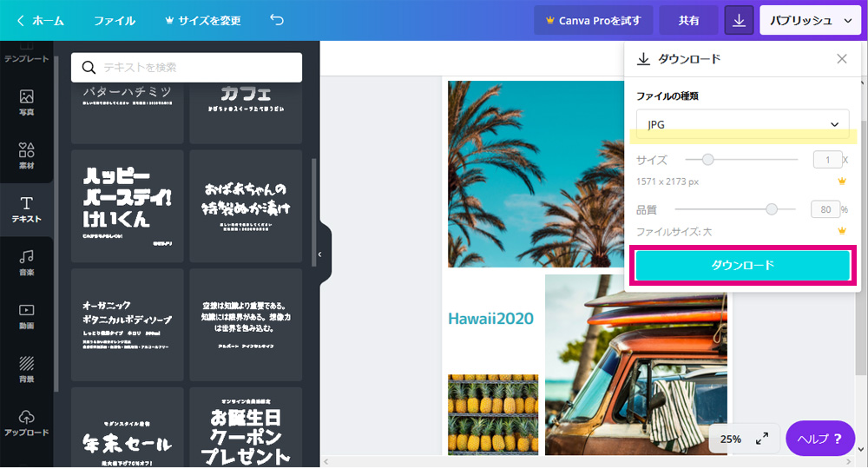Click the download icon in the header
Viewport: 868px width, 469px height.
point(739,21)
